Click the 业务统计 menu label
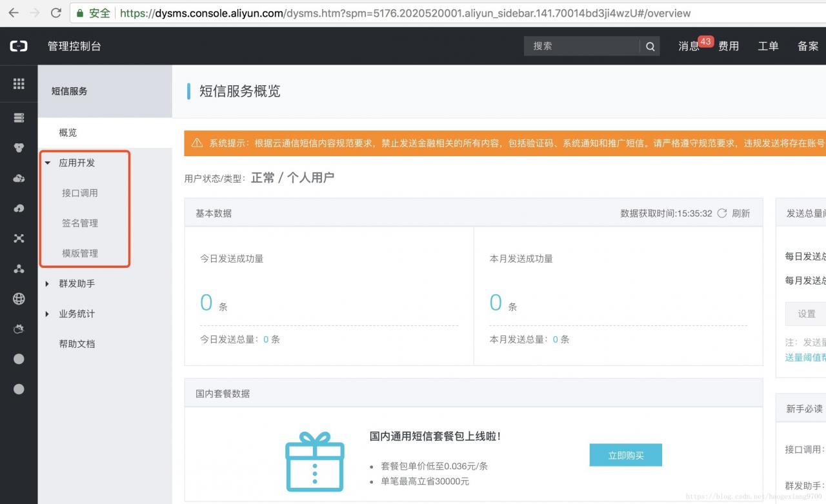The image size is (826, 504). pos(77,314)
